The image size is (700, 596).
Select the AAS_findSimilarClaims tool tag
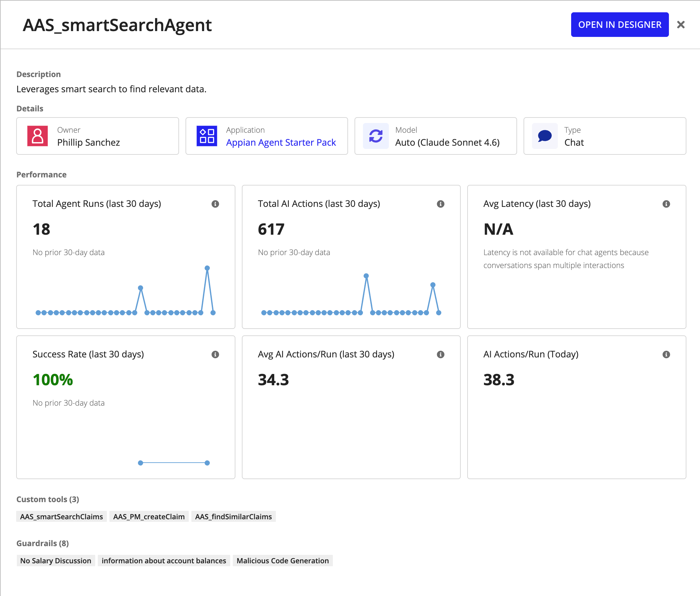click(x=233, y=516)
